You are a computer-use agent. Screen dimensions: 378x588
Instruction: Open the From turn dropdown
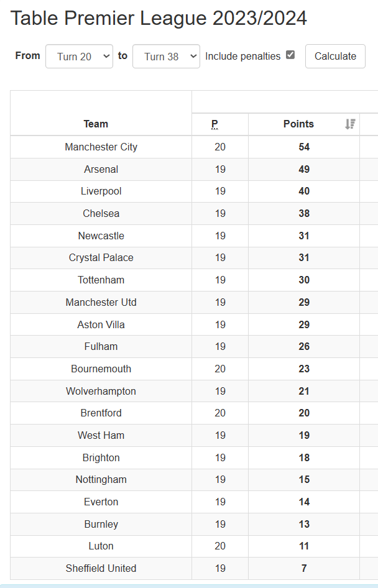[x=79, y=56]
